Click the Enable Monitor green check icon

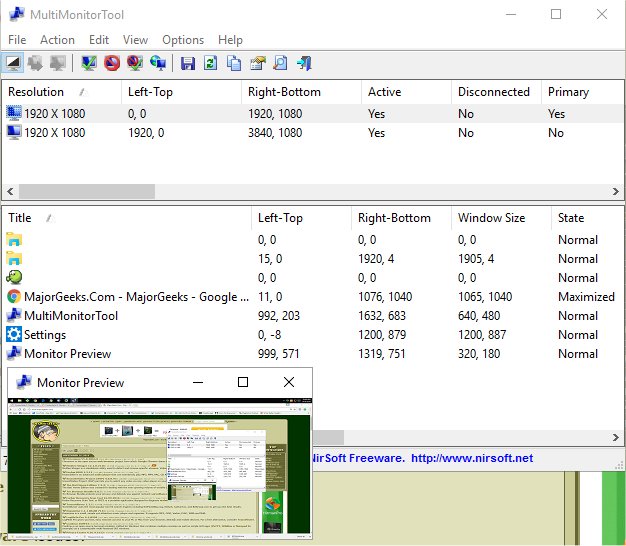click(89, 64)
